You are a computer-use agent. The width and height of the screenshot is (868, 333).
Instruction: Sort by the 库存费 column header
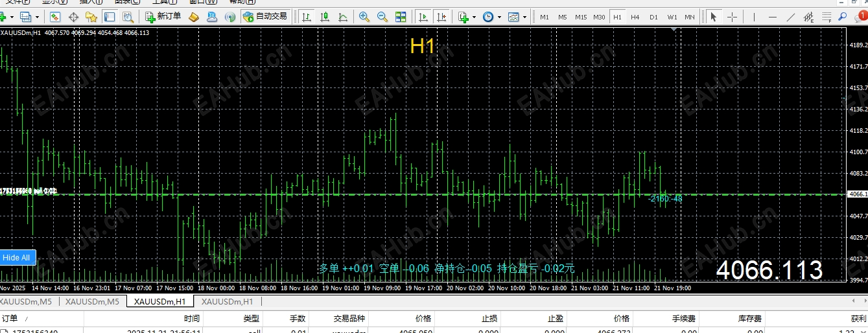tap(731, 319)
